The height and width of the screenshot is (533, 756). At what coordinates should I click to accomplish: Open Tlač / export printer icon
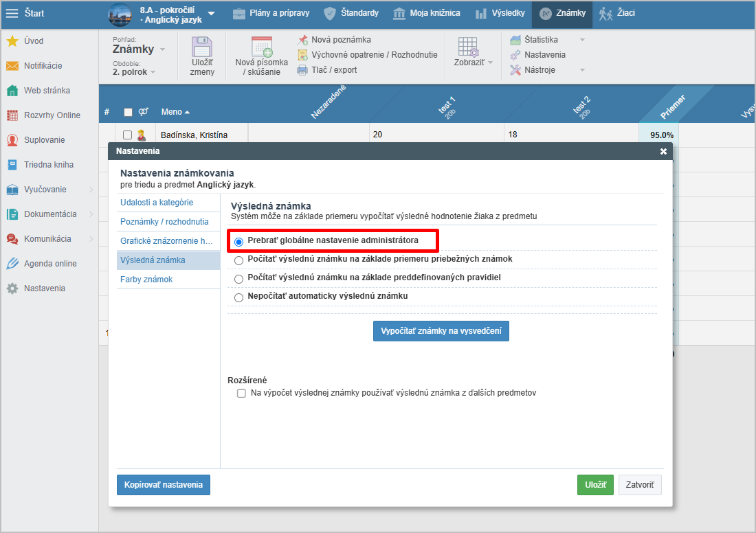click(x=302, y=70)
